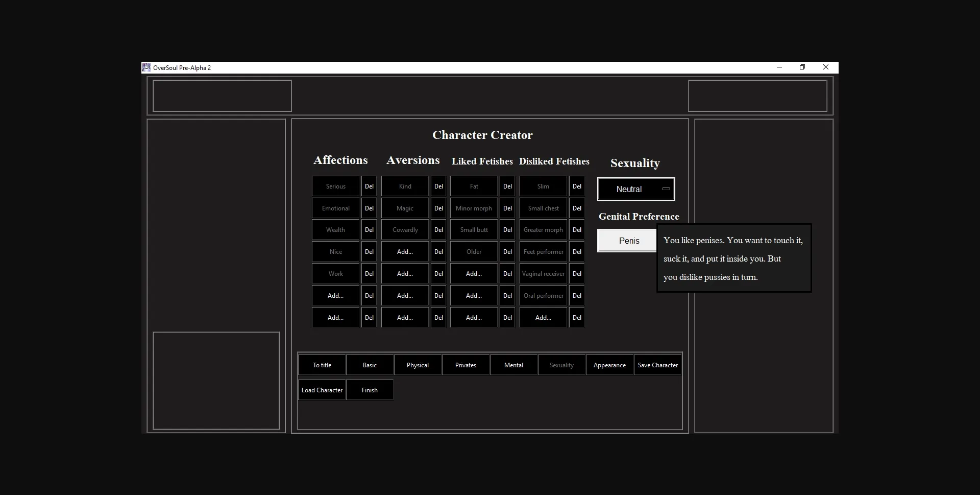980x495 pixels.
Task: Delete the Serious affection entry
Action: tap(369, 186)
